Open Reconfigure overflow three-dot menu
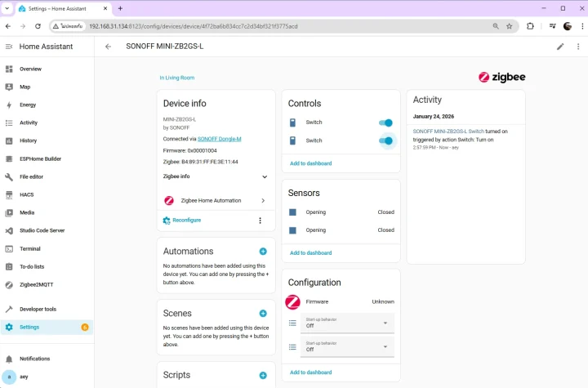Viewport: 588px width, 388px height. pos(261,221)
